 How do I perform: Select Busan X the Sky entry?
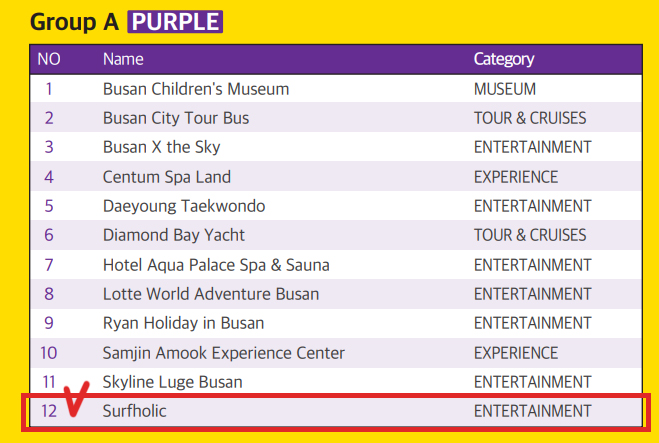tap(161, 147)
